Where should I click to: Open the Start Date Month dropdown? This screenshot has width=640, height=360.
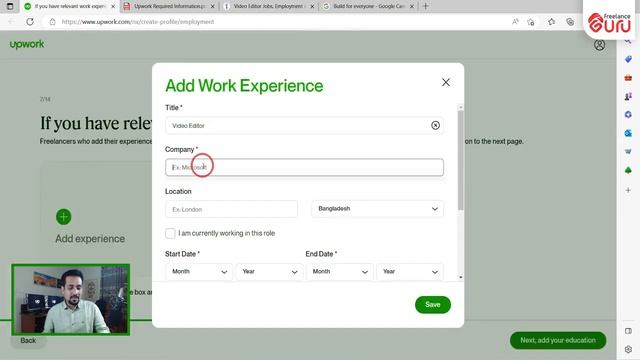click(x=199, y=271)
